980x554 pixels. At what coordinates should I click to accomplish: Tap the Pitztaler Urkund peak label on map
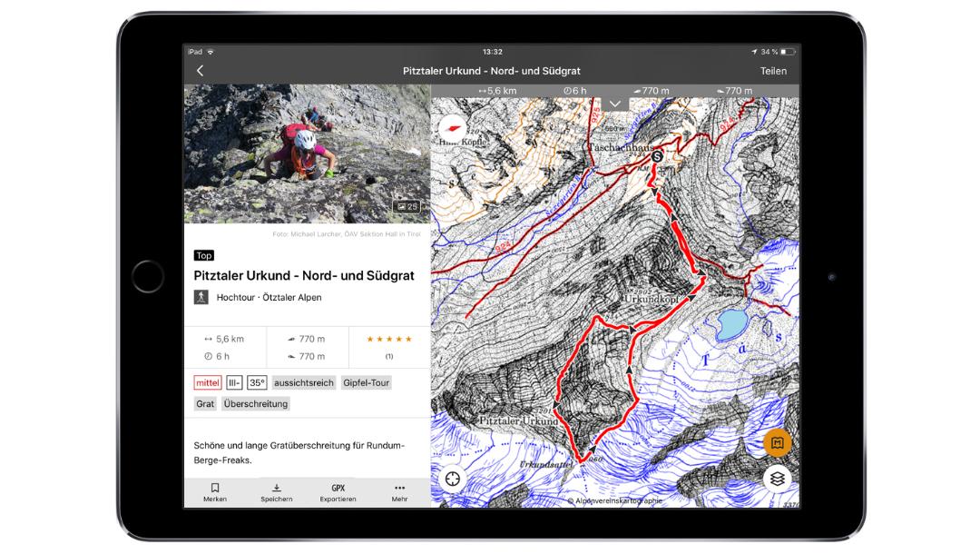(x=518, y=420)
